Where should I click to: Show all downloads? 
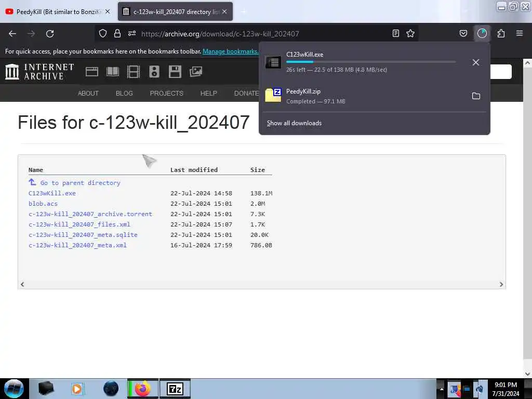[294, 123]
